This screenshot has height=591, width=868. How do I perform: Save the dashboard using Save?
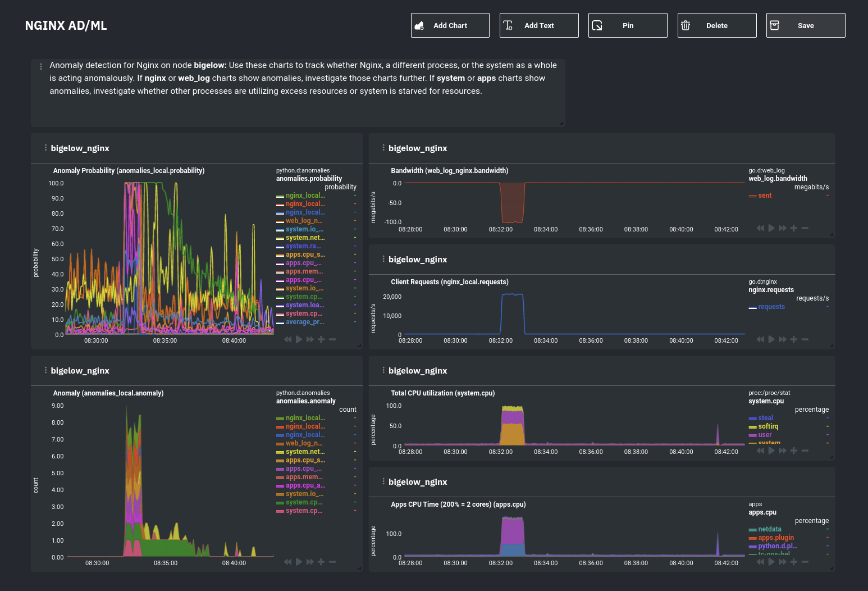[x=806, y=25]
